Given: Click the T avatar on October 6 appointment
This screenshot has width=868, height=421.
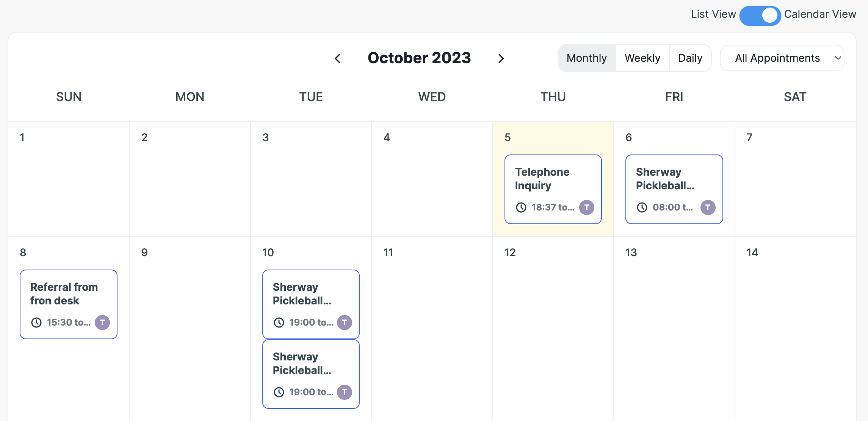Looking at the screenshot, I should tap(708, 207).
